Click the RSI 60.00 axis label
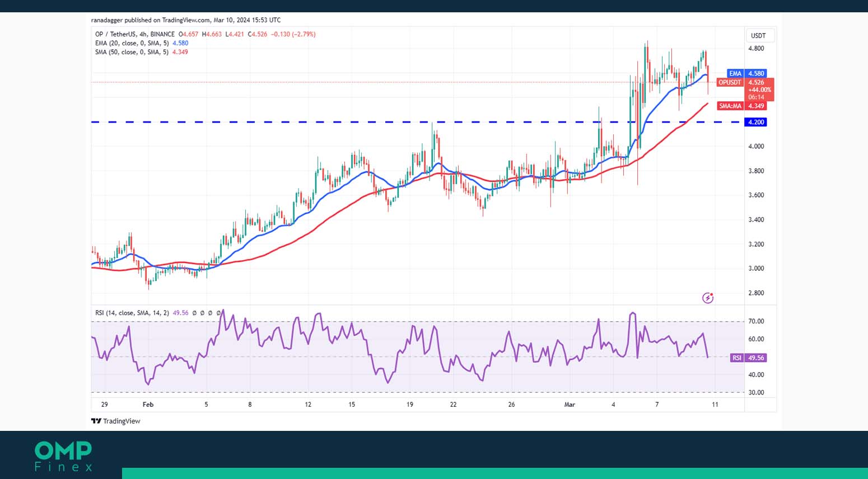Screen dimensions: 868x479 [x=756, y=339]
